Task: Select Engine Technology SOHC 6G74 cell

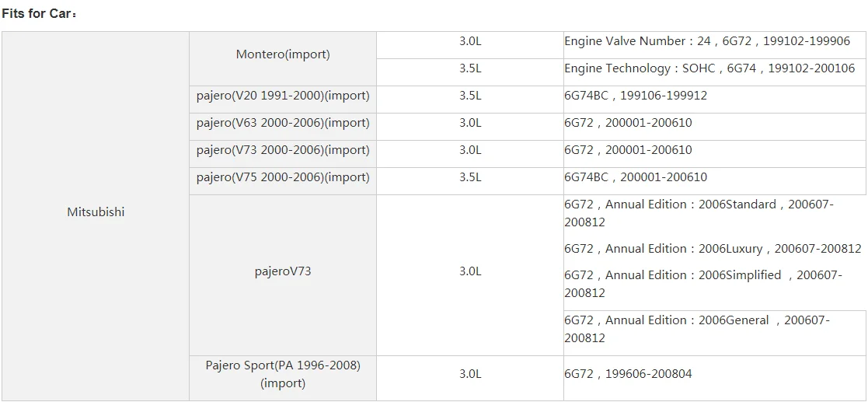Action: pyautogui.click(x=709, y=68)
